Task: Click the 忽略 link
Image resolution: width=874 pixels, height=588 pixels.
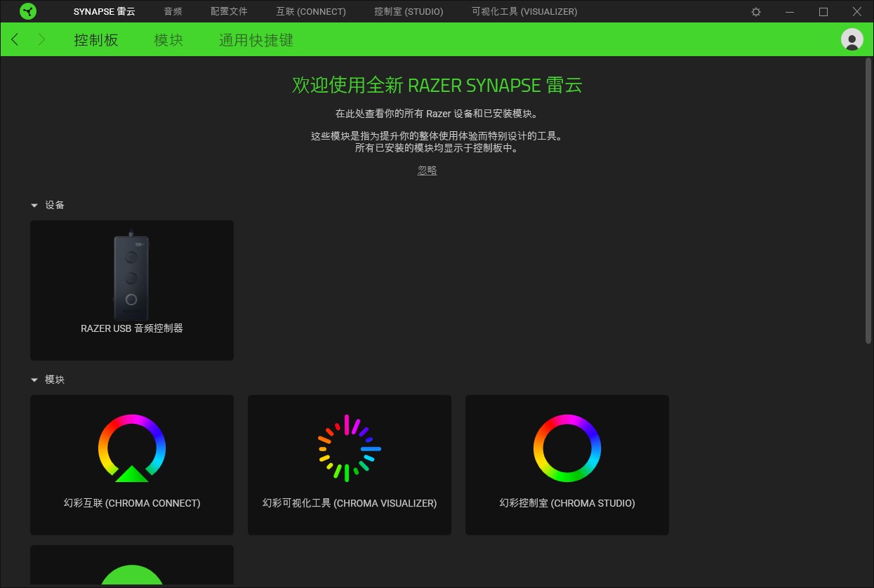Action: [x=428, y=171]
